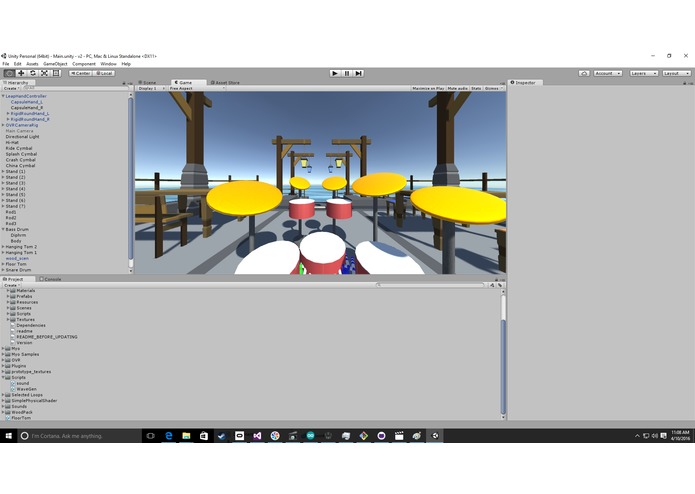
Task: Open Visual Studio from the taskbar
Action: point(257,436)
